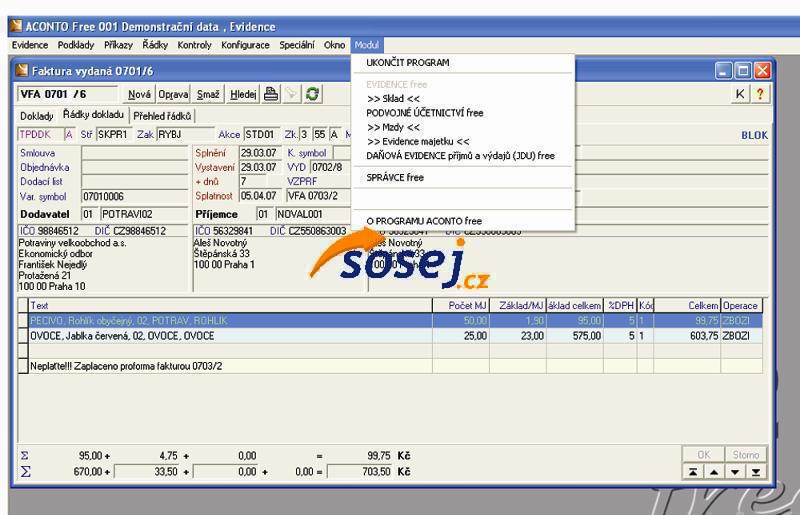Minimize the Faktura vydaná window

[723, 70]
